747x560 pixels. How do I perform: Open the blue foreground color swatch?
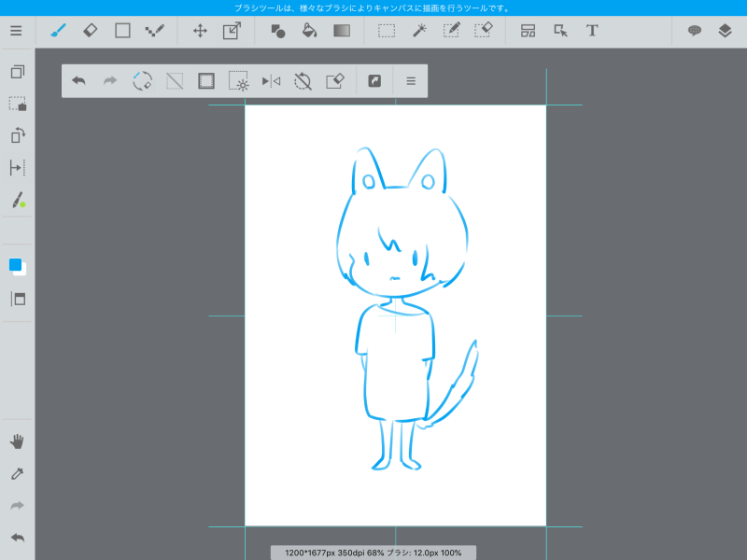tap(15, 265)
